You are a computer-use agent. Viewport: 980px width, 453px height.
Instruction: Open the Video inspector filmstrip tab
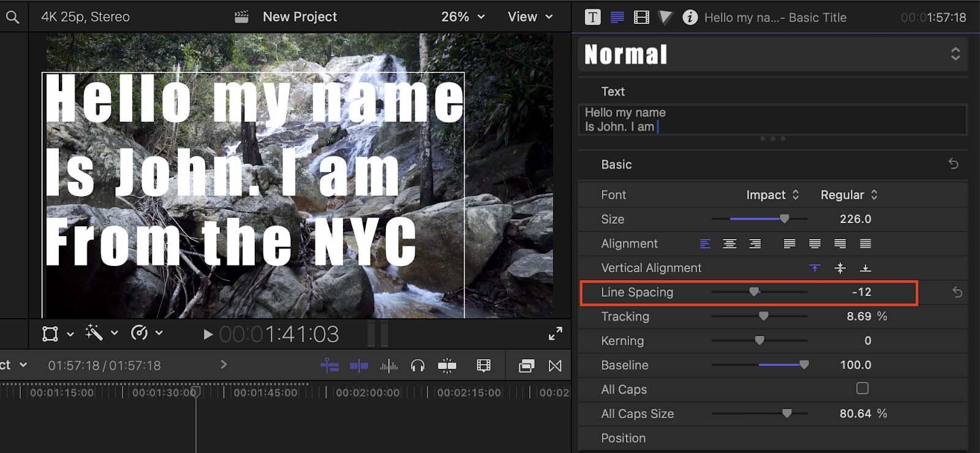pyautogui.click(x=641, y=17)
